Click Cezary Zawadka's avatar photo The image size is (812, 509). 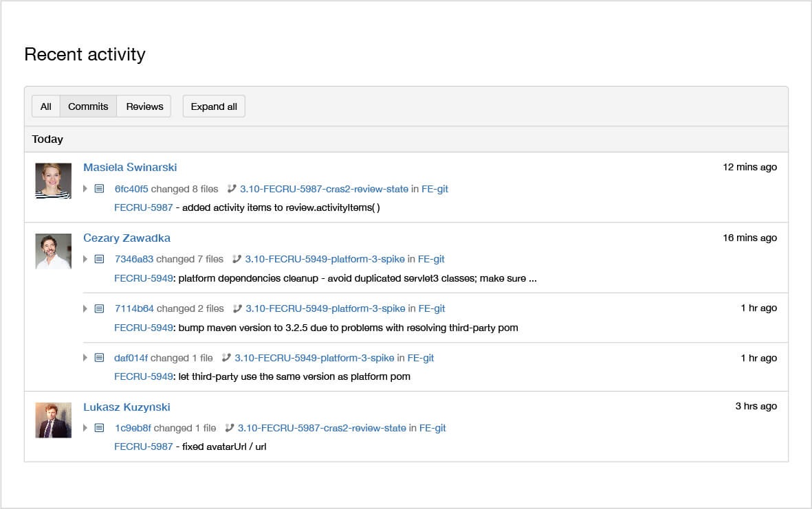click(x=53, y=251)
